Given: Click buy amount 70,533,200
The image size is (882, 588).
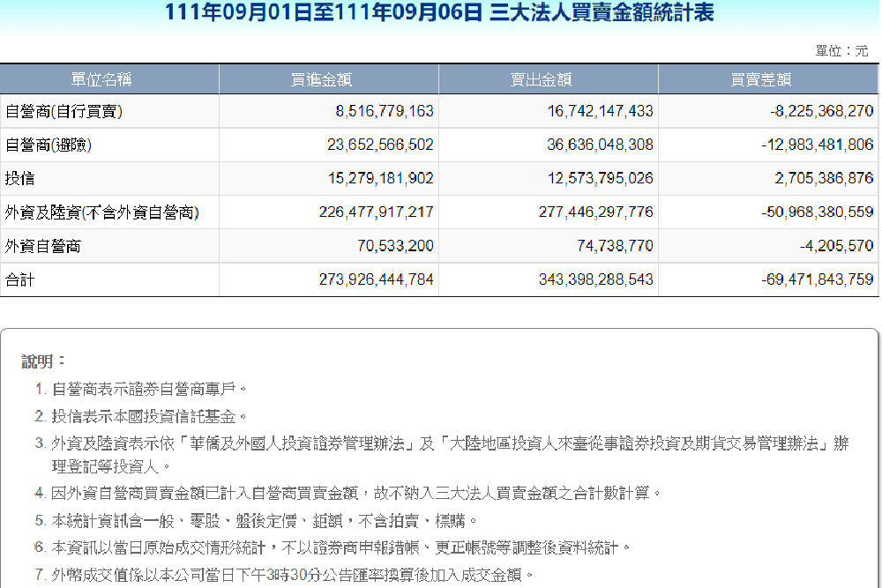Looking at the screenshot, I should tap(395, 246).
